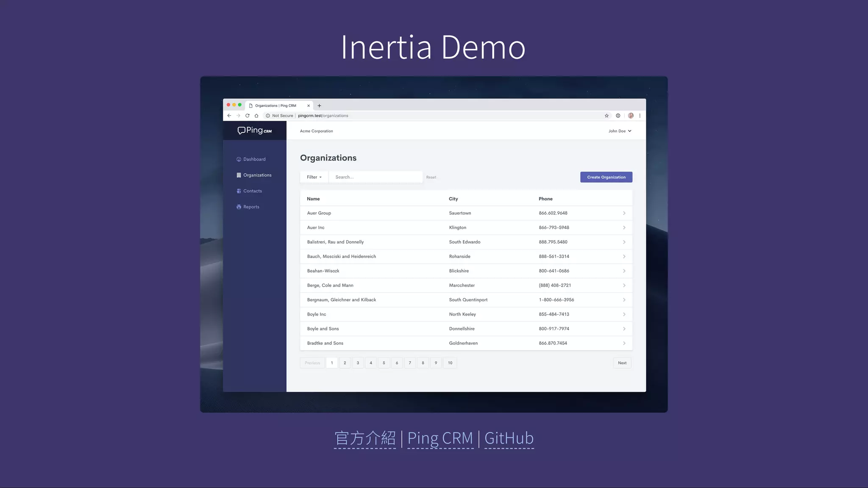Bookmark page with the star icon
This screenshot has height=488, width=868.
(606, 116)
